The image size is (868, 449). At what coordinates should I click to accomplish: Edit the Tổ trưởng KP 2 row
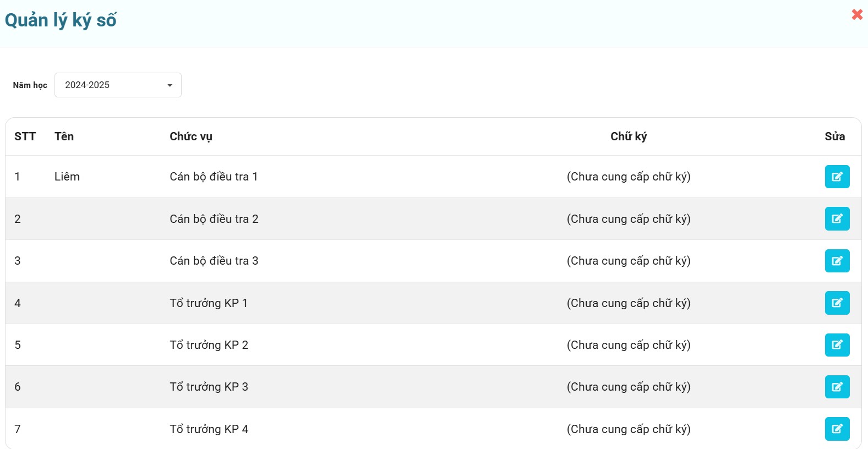tap(837, 345)
